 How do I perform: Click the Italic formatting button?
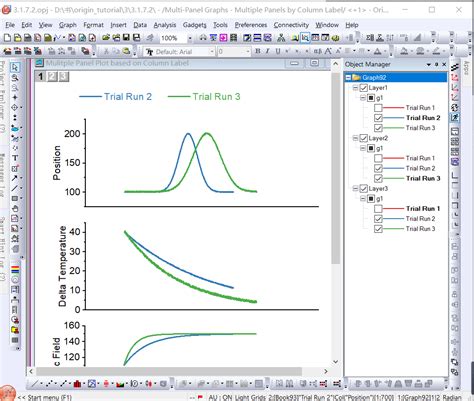[x=267, y=51]
